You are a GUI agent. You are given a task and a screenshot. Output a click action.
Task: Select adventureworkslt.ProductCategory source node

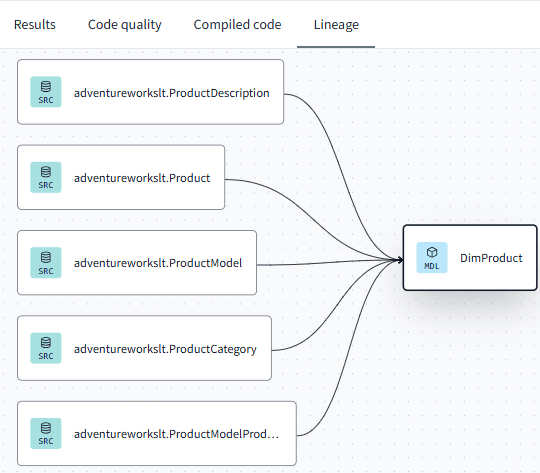[144, 348]
